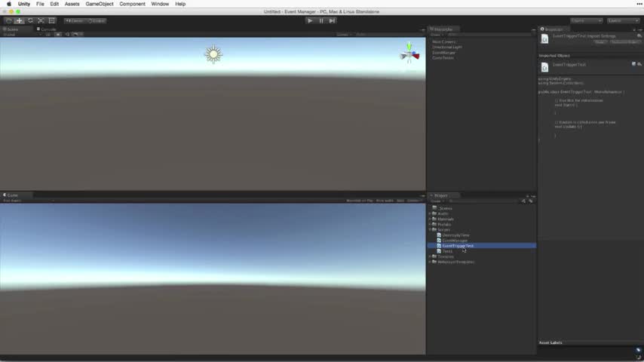The height and width of the screenshot is (362, 644).
Task: Toggle the Center pivot mode button
Action: pos(75,20)
